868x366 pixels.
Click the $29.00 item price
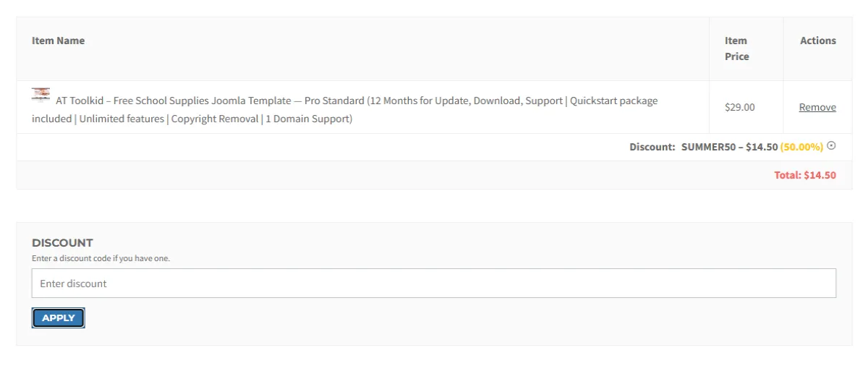coord(739,107)
